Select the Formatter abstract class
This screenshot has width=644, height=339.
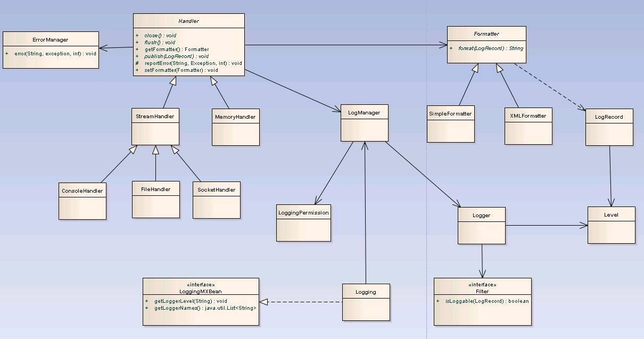click(x=486, y=45)
